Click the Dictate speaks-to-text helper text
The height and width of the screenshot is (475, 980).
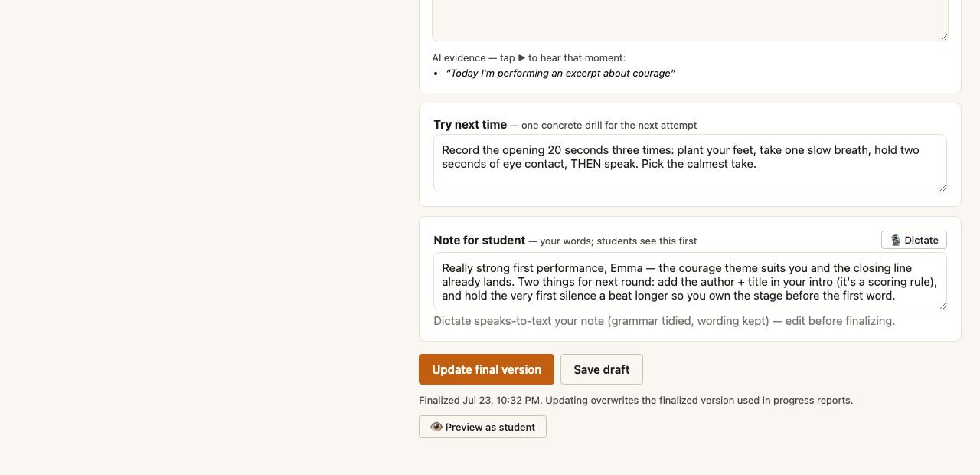[x=664, y=321]
